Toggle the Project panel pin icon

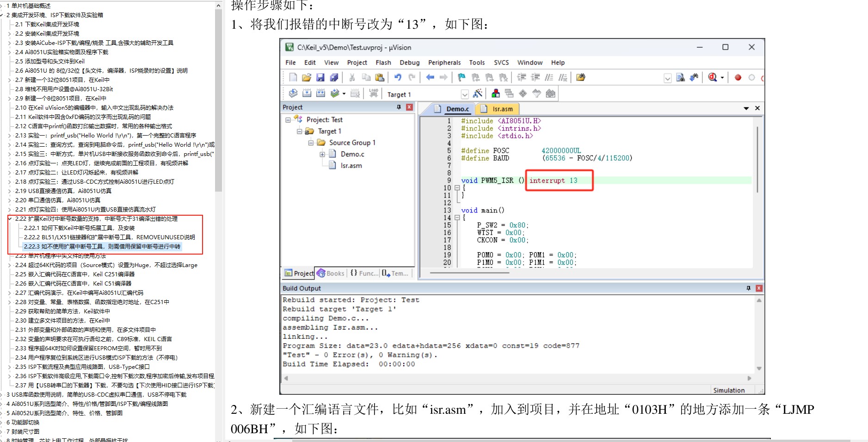click(399, 107)
